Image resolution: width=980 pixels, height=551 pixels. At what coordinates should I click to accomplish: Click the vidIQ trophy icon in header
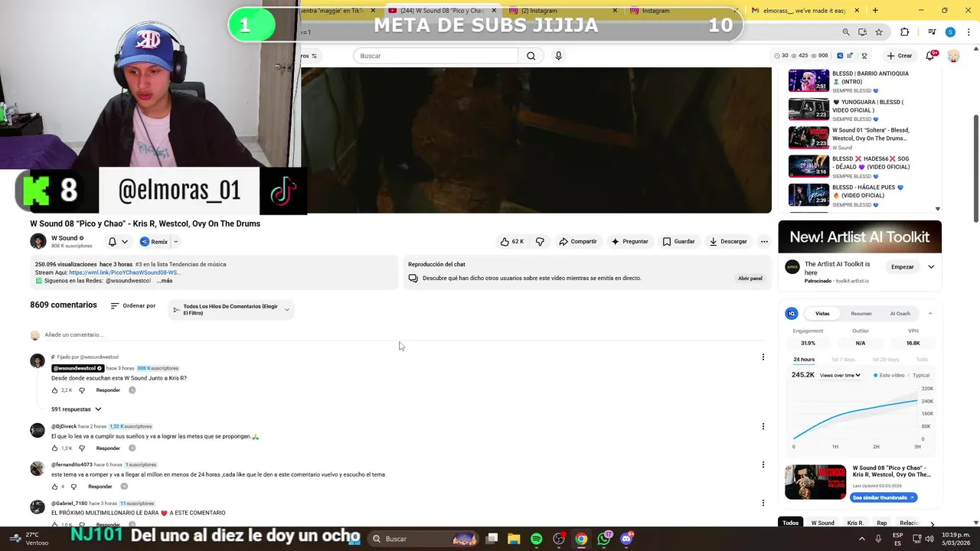tap(864, 56)
